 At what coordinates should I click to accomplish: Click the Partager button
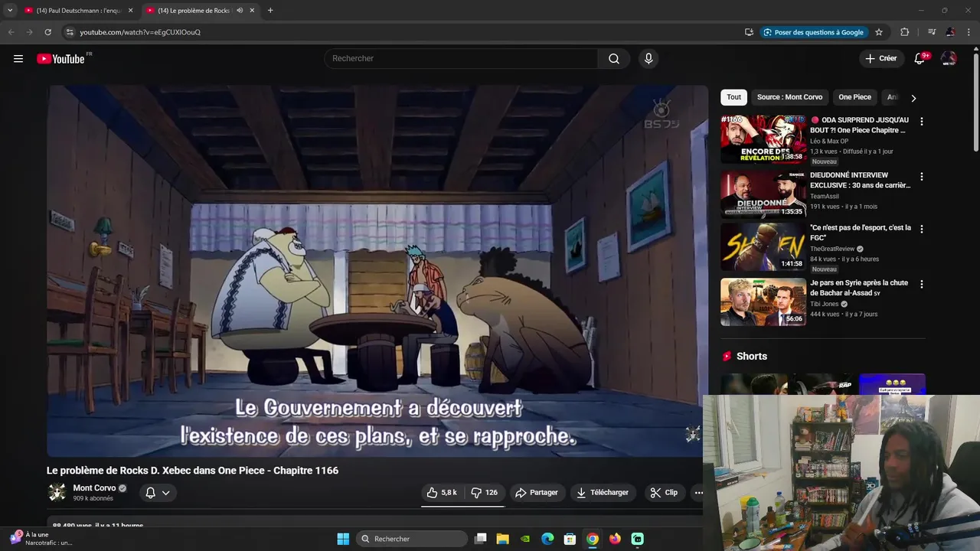(536, 493)
